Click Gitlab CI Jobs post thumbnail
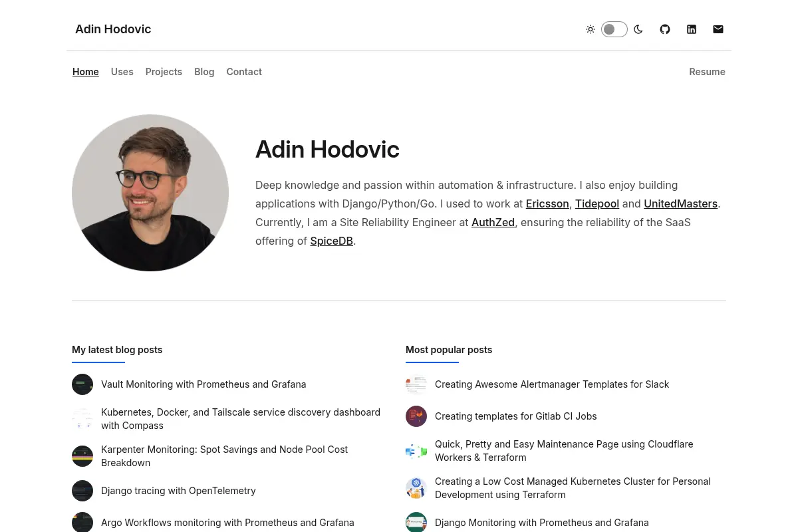 [x=416, y=416]
